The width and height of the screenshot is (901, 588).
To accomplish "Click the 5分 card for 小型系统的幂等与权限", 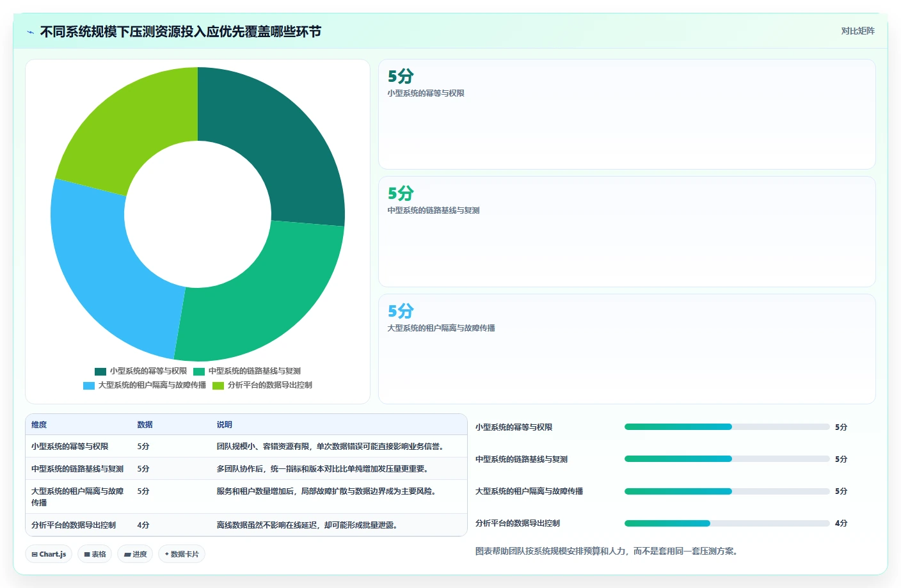I will [627, 115].
